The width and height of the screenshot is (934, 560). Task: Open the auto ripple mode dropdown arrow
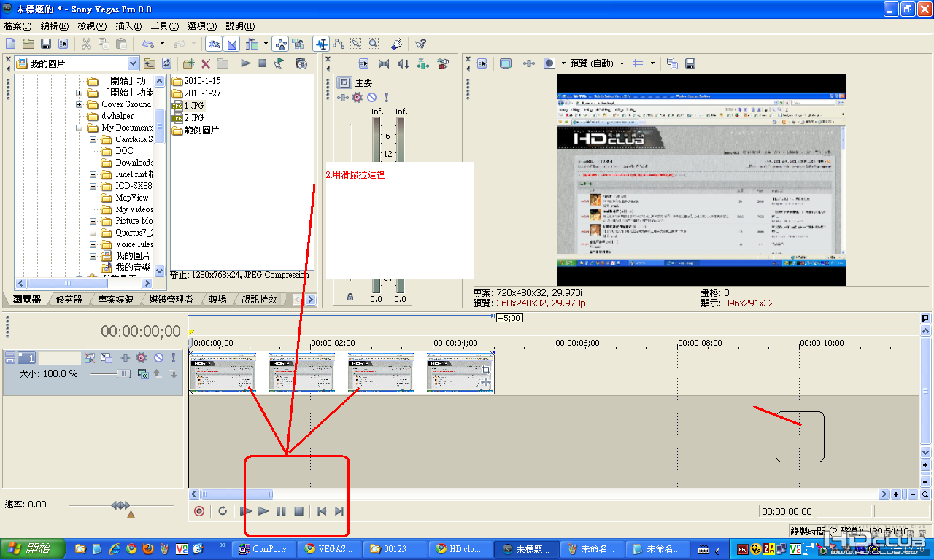[266, 44]
